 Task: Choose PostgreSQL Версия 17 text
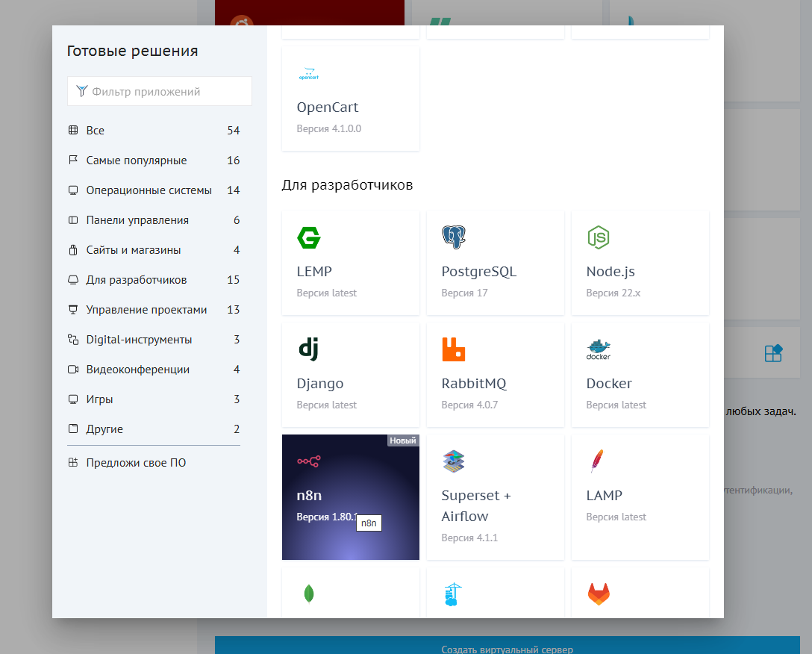pos(464,293)
